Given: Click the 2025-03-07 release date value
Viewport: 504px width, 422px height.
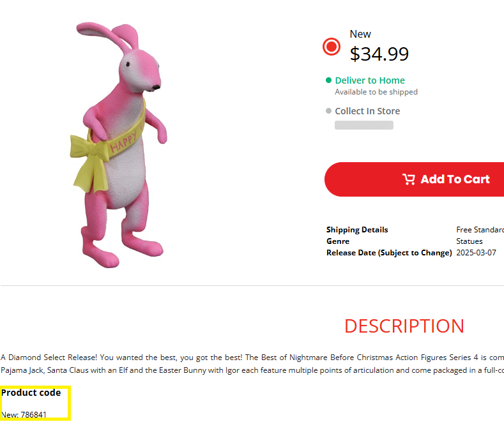Looking at the screenshot, I should 476,253.
